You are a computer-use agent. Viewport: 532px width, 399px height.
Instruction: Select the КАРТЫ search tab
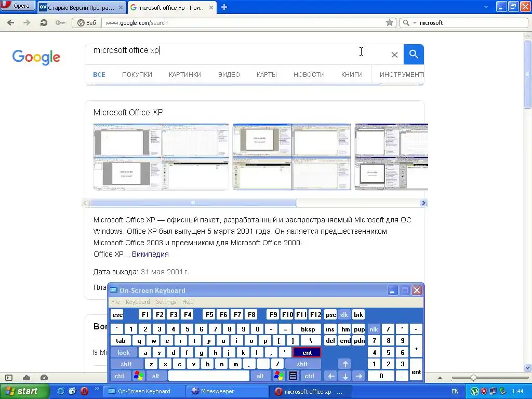point(267,75)
